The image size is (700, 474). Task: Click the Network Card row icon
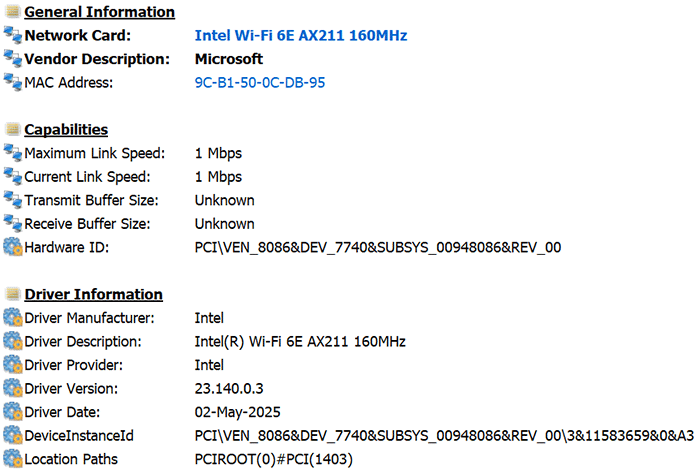click(x=12, y=36)
